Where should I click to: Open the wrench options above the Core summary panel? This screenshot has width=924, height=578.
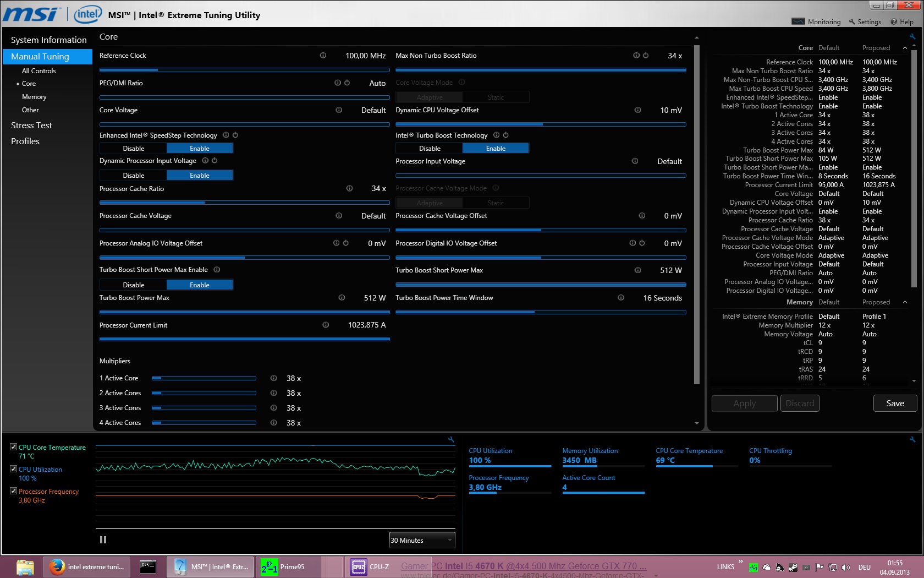click(912, 37)
